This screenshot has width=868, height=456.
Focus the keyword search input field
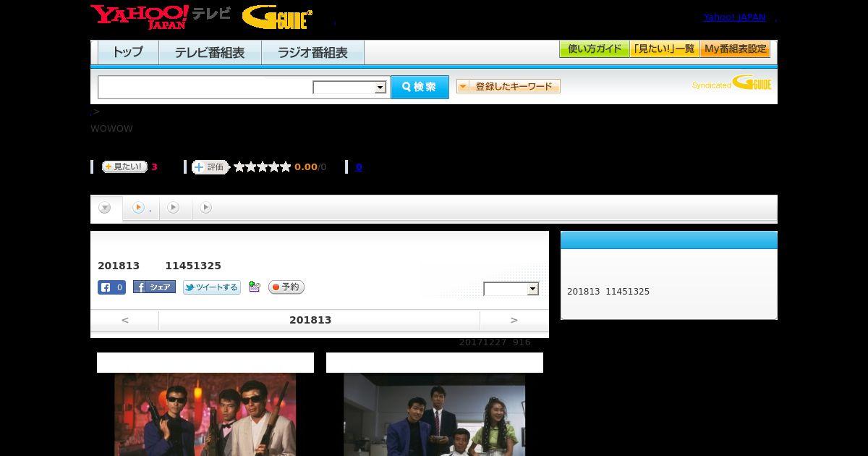(205, 87)
